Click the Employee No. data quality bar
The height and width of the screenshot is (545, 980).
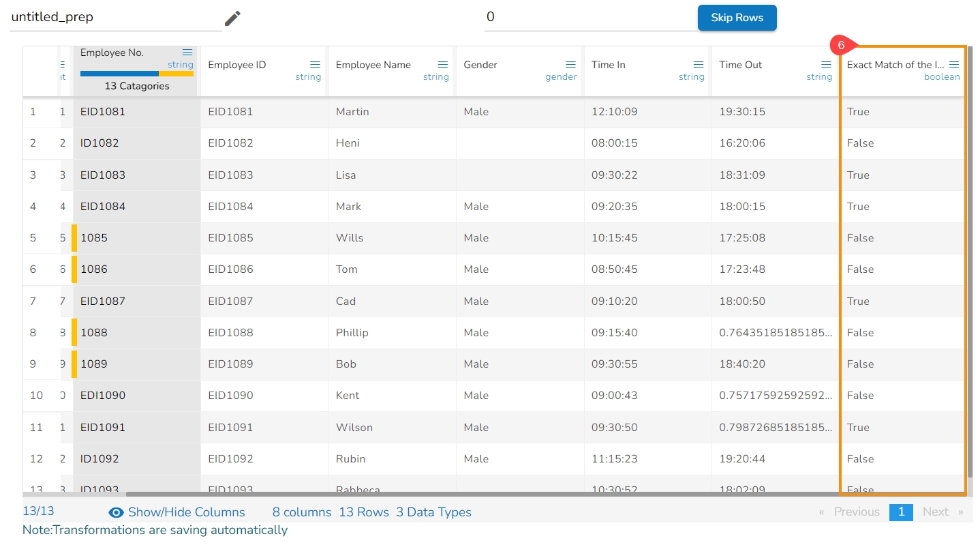click(x=136, y=74)
